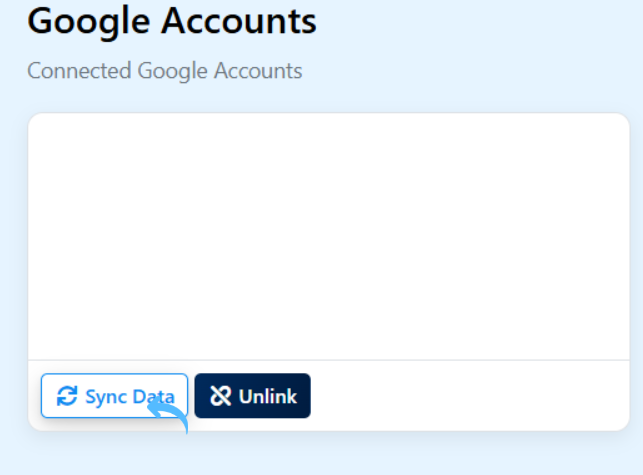Click the divider line above the buttons
Viewport: 643px width, 475px height.
point(328,360)
